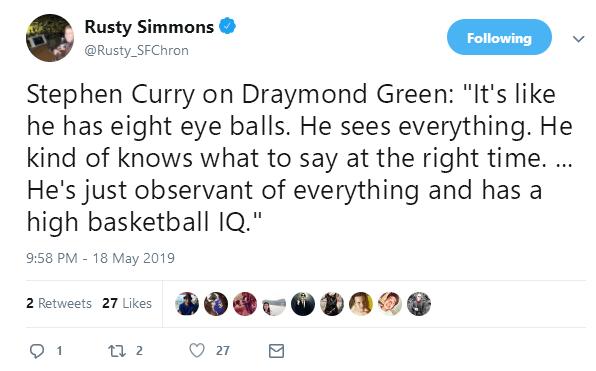Click the first liker avatar in blue
The width and height of the screenshot is (596, 371).
pyautogui.click(x=187, y=304)
